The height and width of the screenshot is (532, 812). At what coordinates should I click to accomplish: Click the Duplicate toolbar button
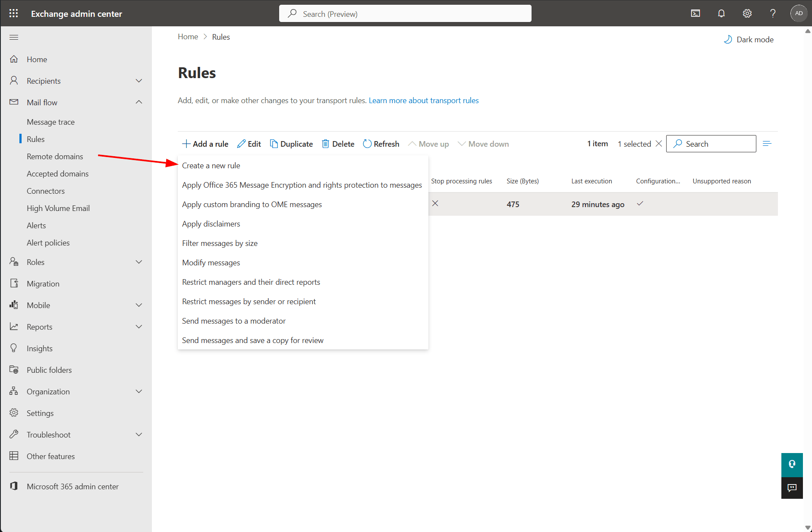(291, 144)
